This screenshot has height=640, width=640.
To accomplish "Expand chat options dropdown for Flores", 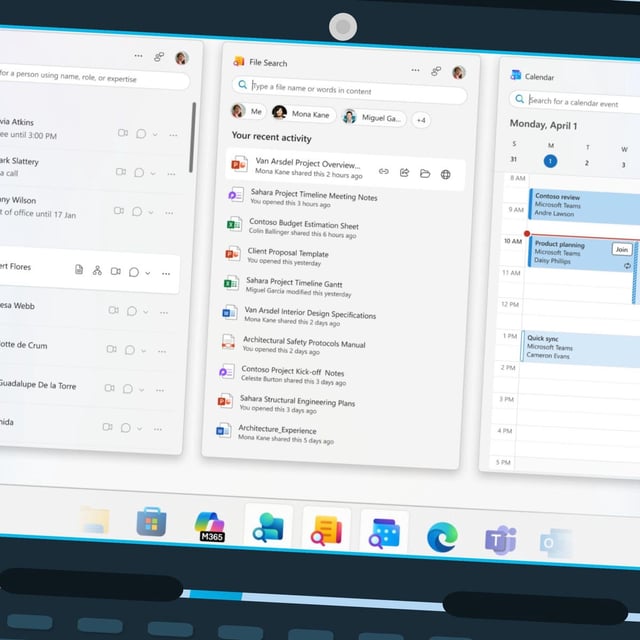I will 148,273.
